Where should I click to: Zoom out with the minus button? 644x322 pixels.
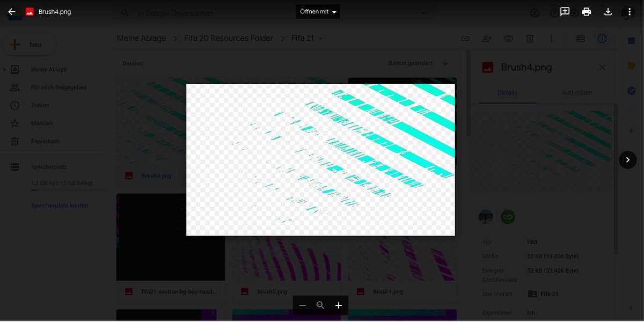click(303, 305)
